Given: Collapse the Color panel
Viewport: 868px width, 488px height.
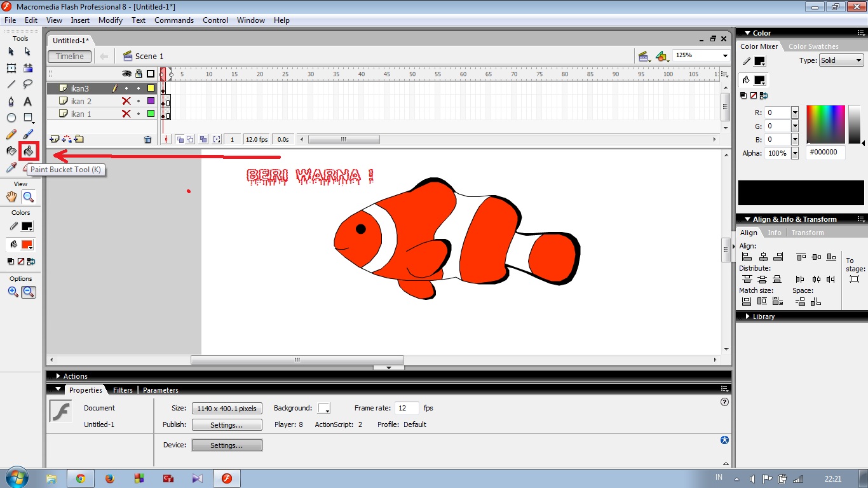Looking at the screenshot, I should coord(747,33).
